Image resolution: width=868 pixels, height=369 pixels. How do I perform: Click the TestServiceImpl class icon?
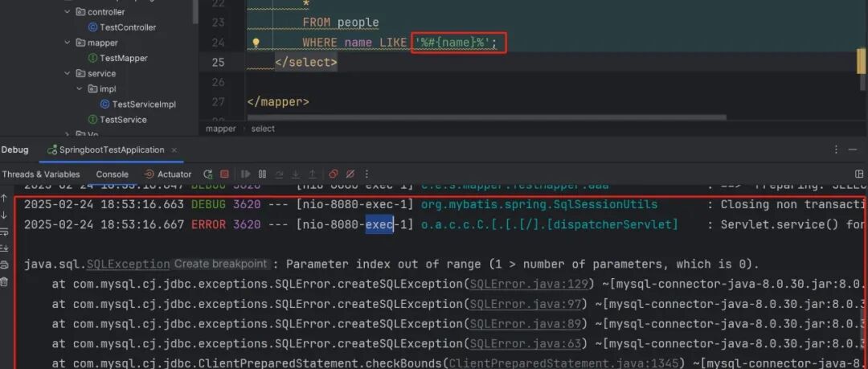pyautogui.click(x=105, y=105)
